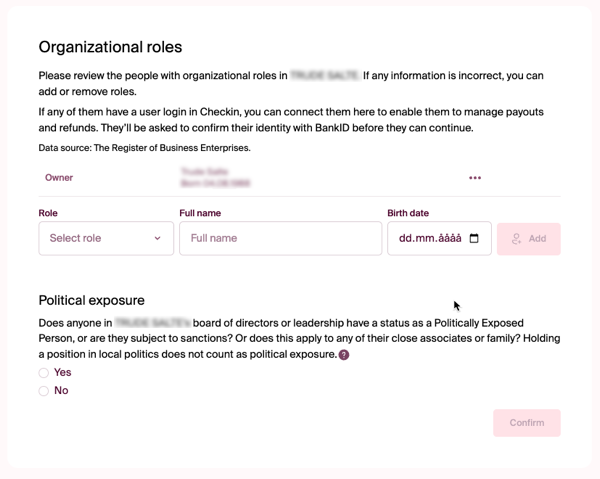Select Yes for political exposure

pos(44,373)
